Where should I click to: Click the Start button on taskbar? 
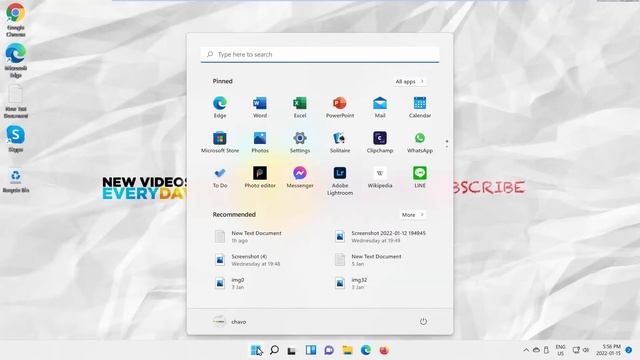[256, 350]
